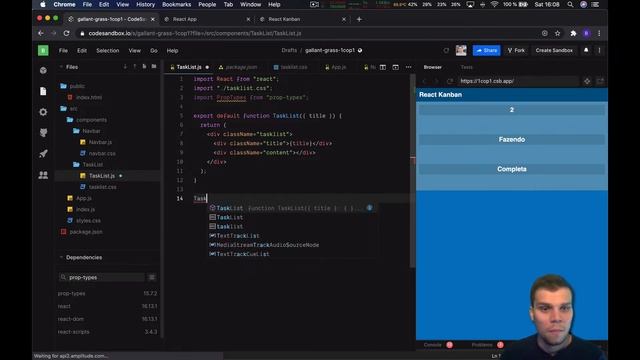Image resolution: width=640 pixels, height=360 pixels.
Task: Open preview in new window icon
Action: click(x=600, y=81)
